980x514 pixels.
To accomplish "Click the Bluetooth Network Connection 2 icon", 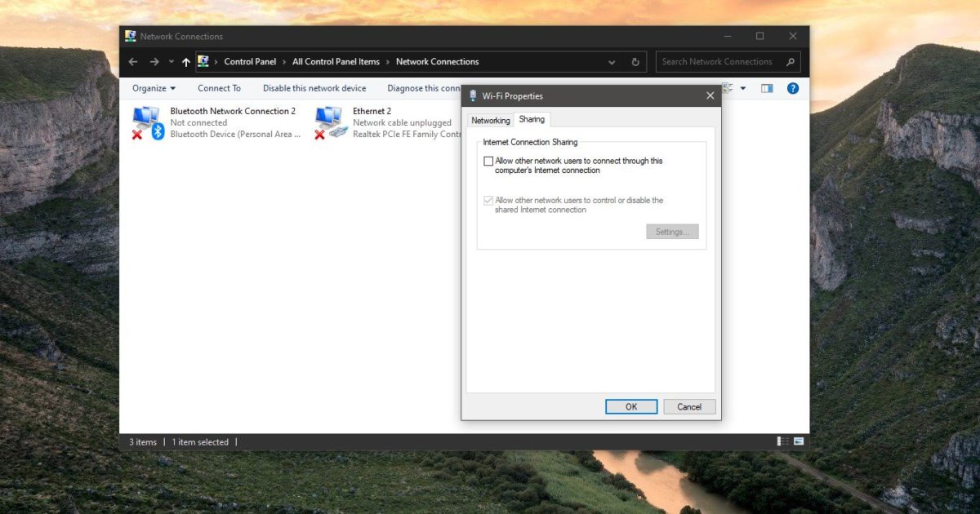I will click(148, 122).
